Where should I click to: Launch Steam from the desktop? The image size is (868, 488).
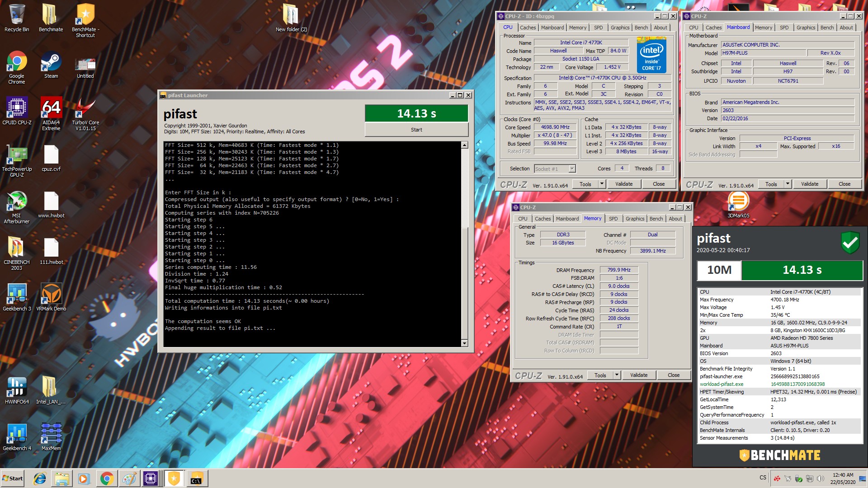pyautogui.click(x=51, y=65)
